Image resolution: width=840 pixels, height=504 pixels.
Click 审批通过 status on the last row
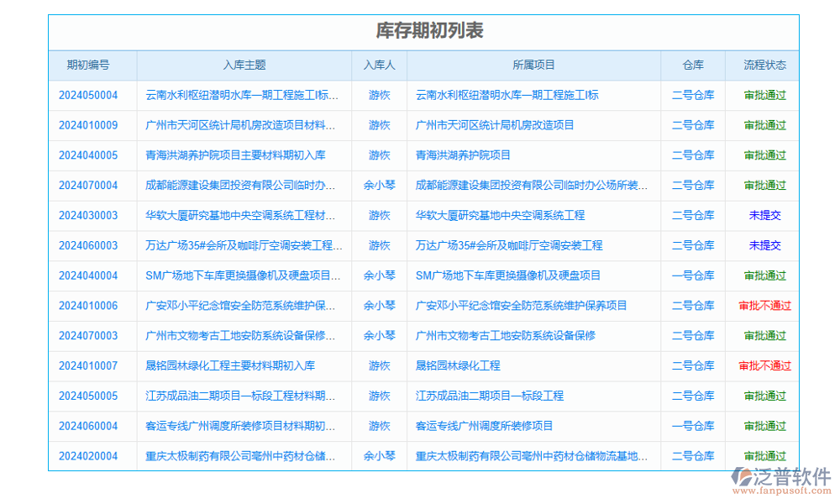coord(764,456)
